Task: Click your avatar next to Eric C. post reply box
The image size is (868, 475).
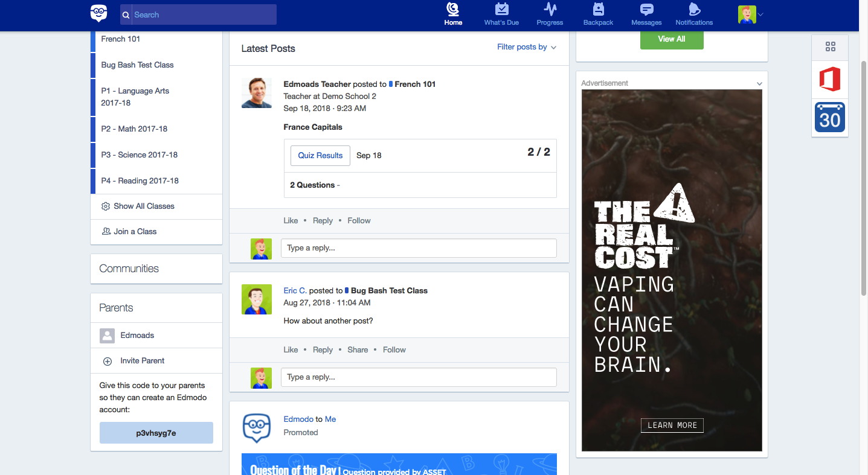Action: pyautogui.click(x=261, y=378)
